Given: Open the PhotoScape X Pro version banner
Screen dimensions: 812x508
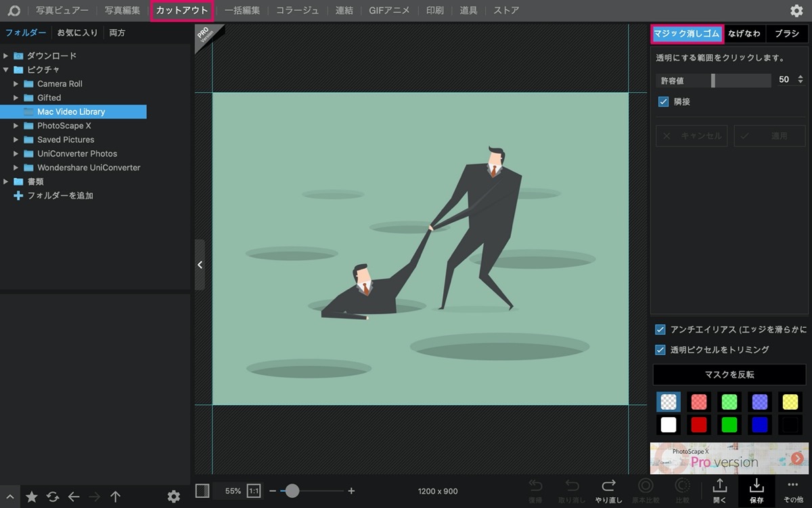Looking at the screenshot, I should pos(729,459).
